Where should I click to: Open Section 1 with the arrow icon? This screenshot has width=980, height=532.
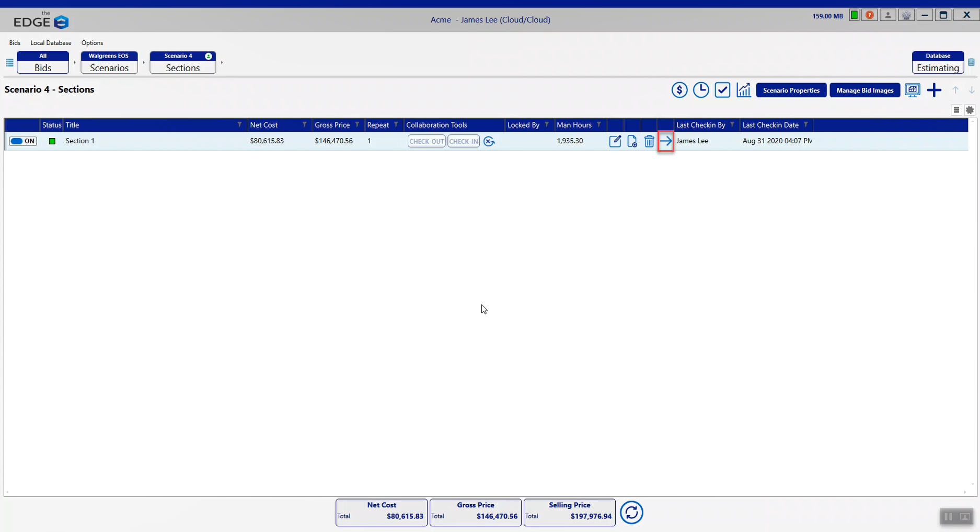pos(665,141)
